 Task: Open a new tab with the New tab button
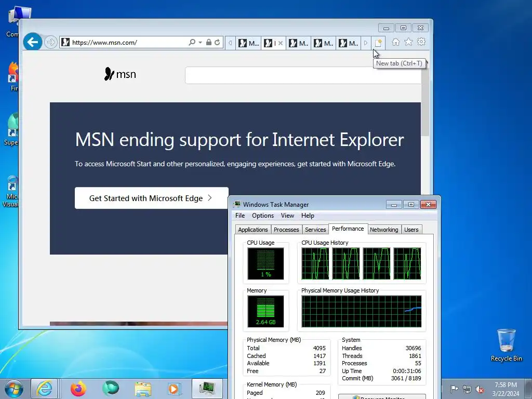coord(378,43)
